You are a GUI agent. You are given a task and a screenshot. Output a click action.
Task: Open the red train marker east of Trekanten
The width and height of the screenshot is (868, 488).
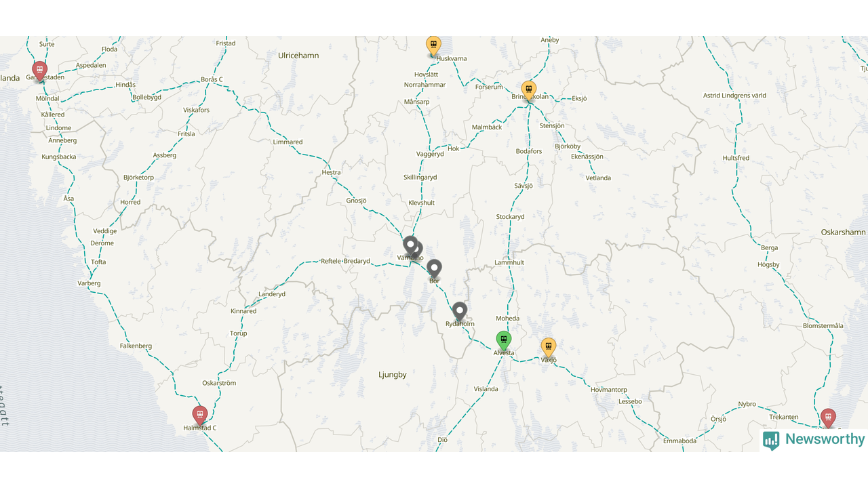[827, 418]
